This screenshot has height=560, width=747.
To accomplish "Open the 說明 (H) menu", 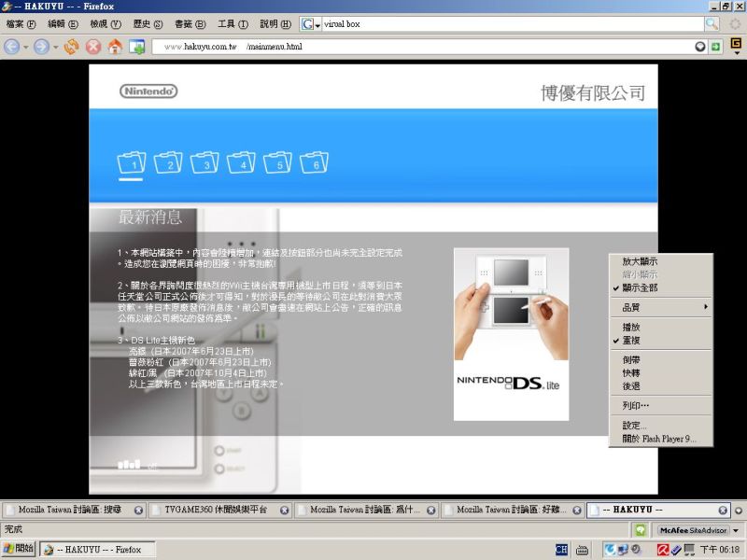I will (x=275, y=24).
